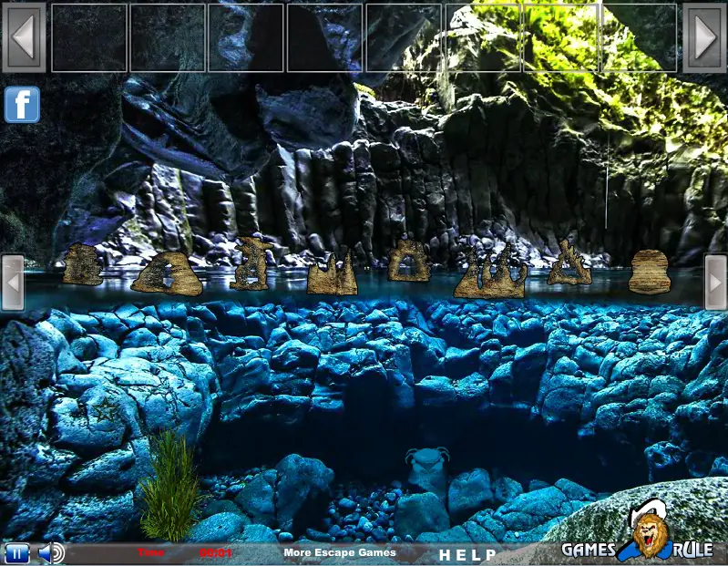Viewport: 728px width, 566px height.
Task: Select the last inventory slot
Action: click(639, 37)
